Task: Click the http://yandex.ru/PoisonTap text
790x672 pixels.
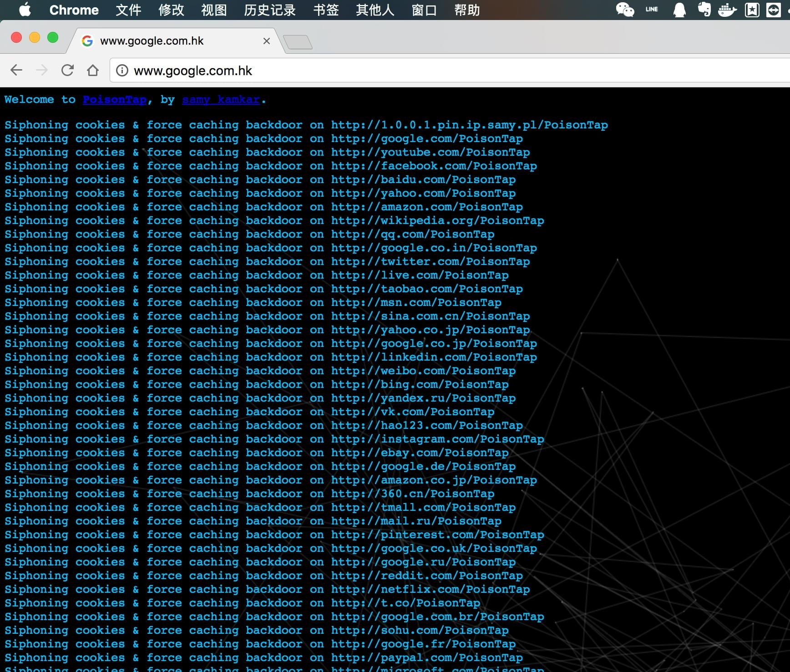Action: click(x=423, y=398)
